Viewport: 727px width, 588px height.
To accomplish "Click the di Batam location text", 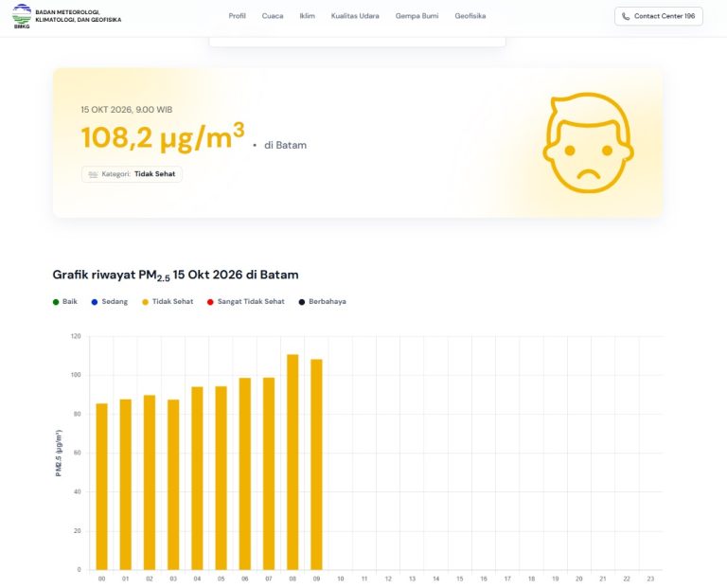I will point(285,145).
